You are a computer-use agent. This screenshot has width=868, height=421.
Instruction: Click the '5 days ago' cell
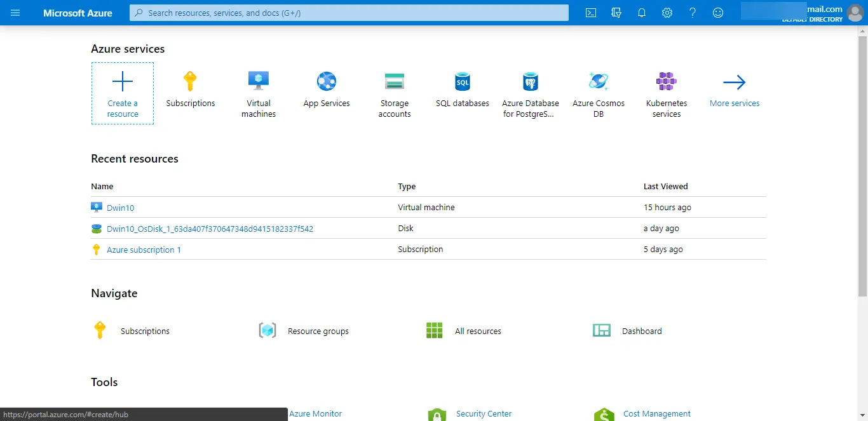click(x=663, y=249)
